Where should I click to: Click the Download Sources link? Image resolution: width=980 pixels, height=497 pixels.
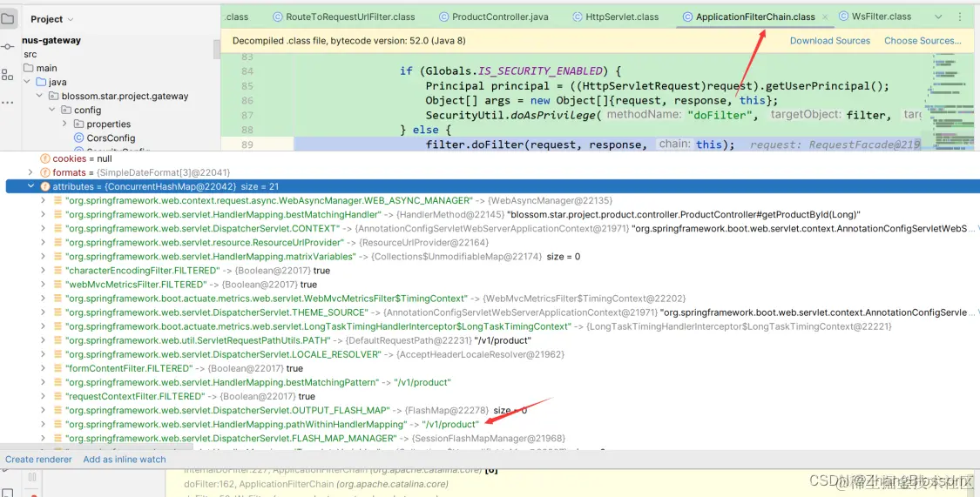tap(830, 41)
